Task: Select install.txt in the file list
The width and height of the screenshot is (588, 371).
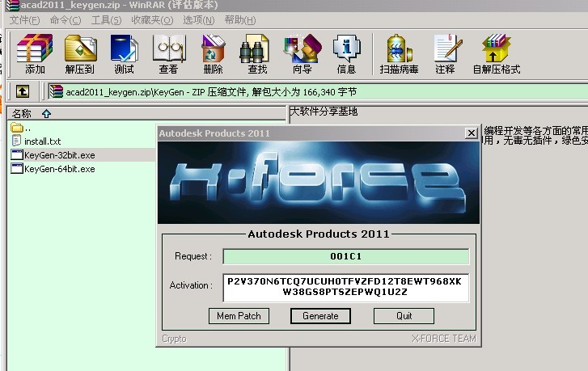Action: coord(42,141)
